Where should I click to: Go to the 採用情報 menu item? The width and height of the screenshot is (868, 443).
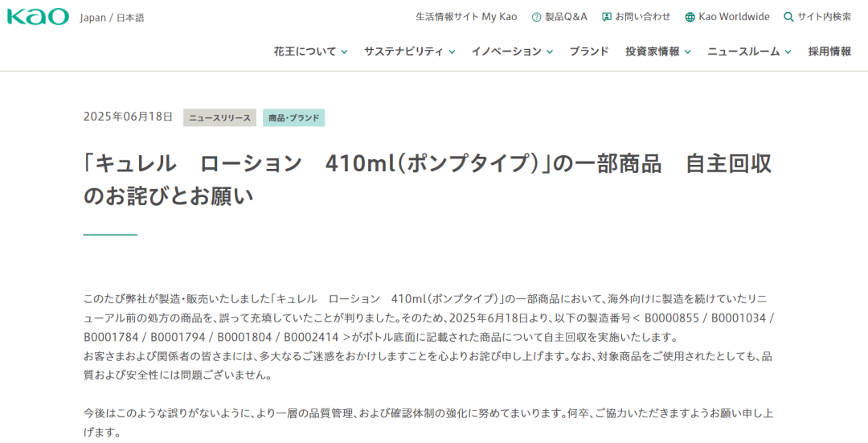tap(829, 51)
